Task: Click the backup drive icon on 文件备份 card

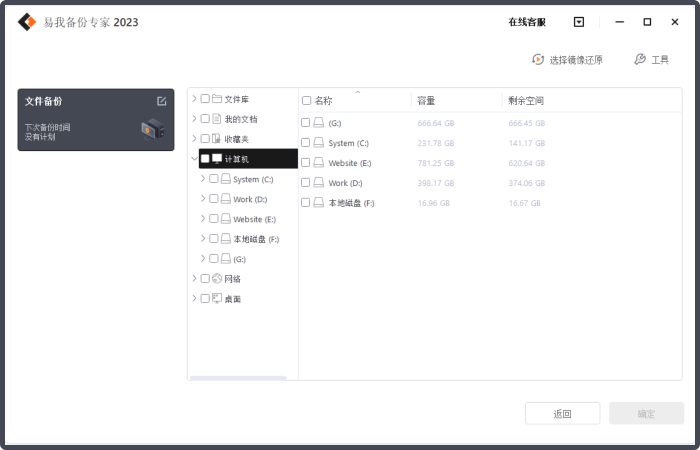Action: coord(152,128)
